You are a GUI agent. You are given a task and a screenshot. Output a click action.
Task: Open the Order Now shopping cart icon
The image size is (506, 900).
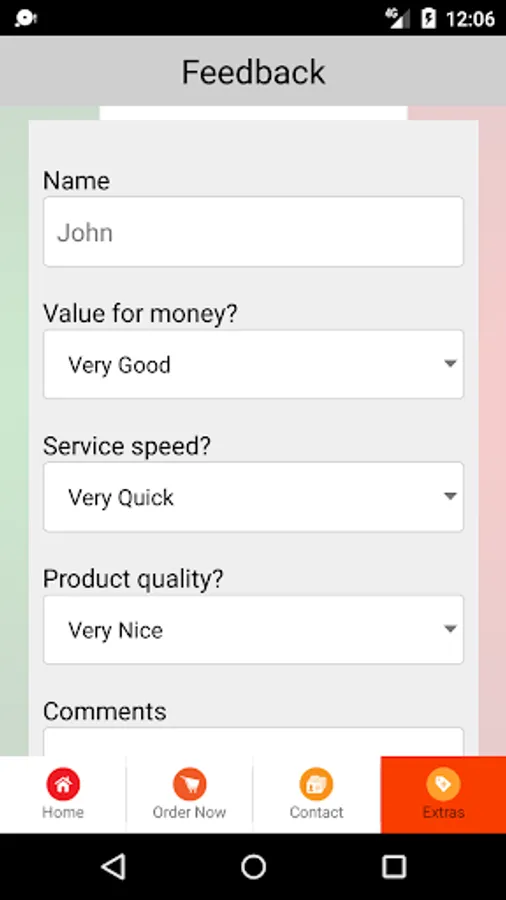click(x=189, y=783)
